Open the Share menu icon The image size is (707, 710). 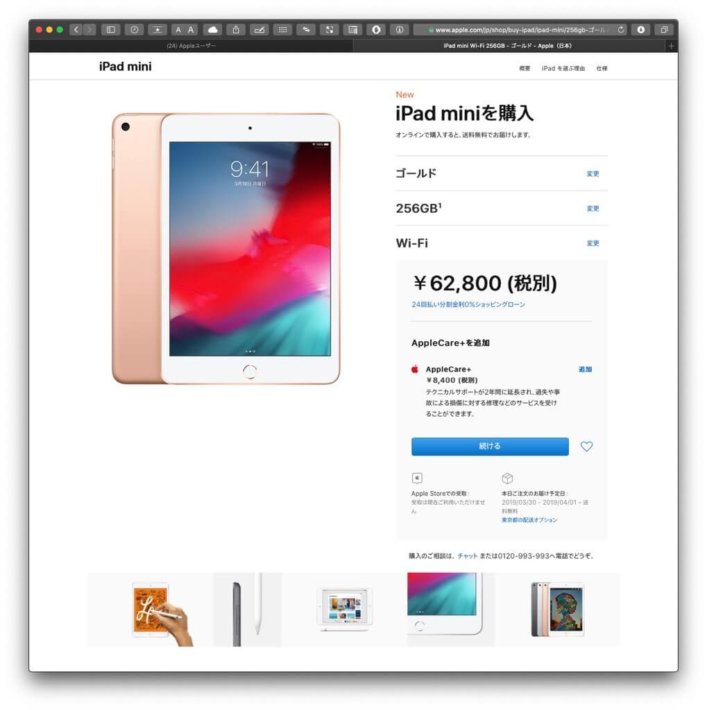(236, 30)
